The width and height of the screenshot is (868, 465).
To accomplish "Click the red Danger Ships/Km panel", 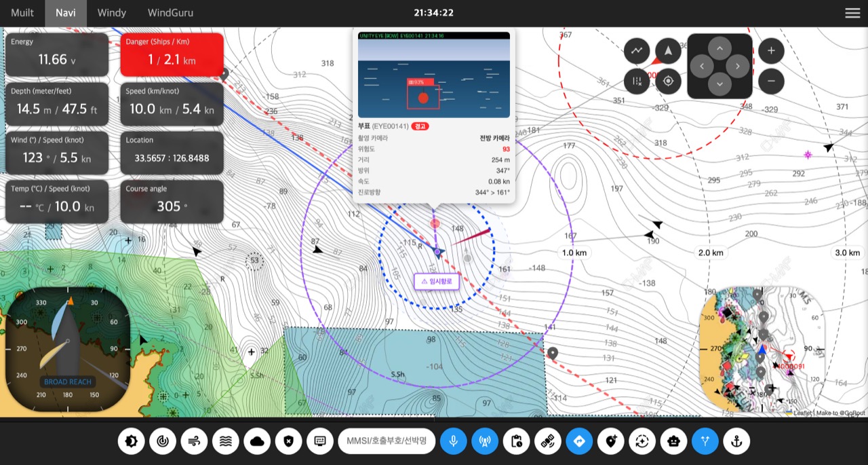I will point(172,55).
